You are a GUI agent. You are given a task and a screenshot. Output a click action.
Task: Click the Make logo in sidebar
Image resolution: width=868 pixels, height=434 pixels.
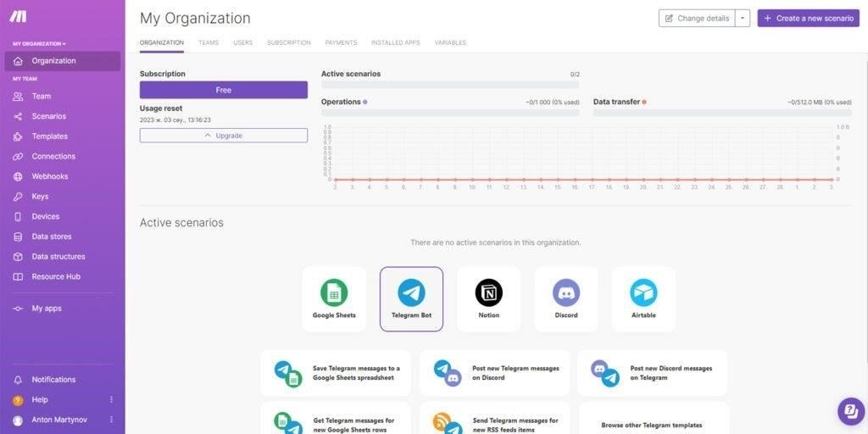pos(18,16)
